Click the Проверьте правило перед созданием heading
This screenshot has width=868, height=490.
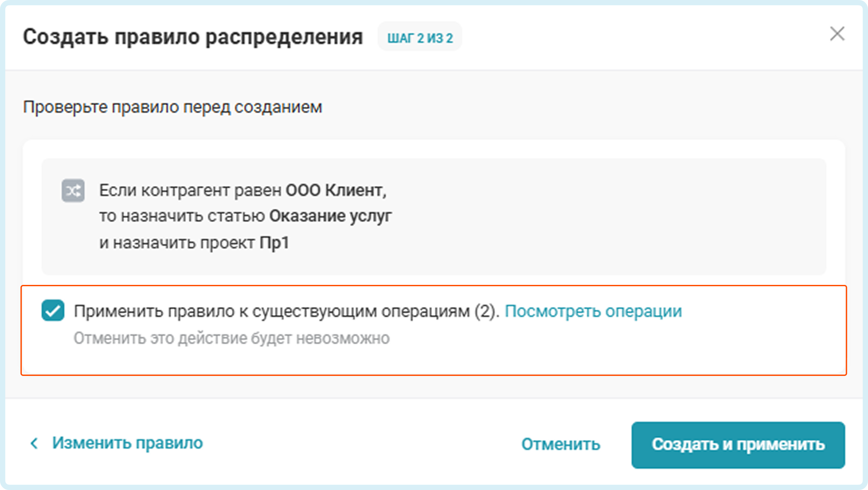click(172, 107)
